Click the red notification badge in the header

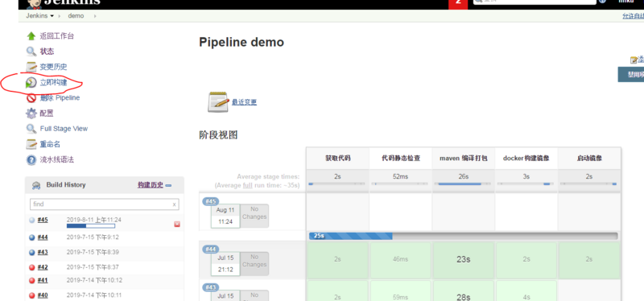[458, 4]
